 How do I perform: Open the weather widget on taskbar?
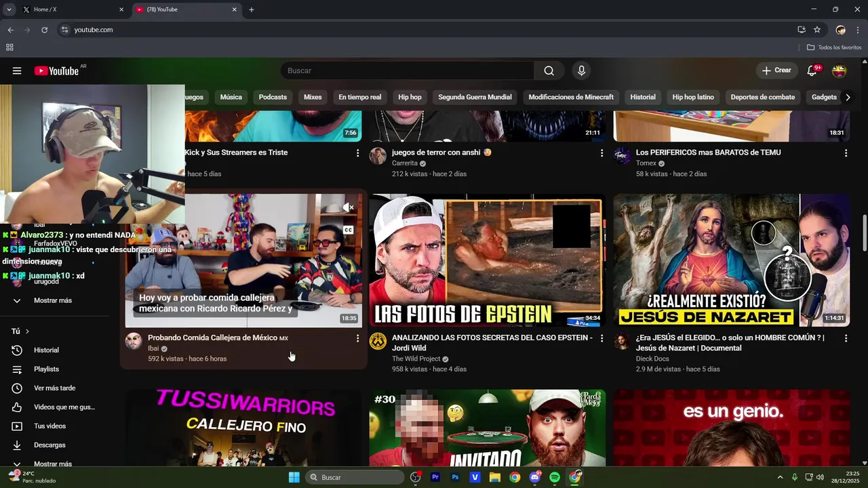point(32,477)
